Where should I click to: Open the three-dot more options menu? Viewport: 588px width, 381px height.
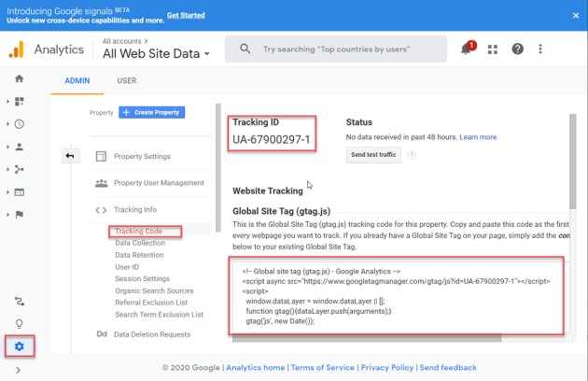pos(540,49)
